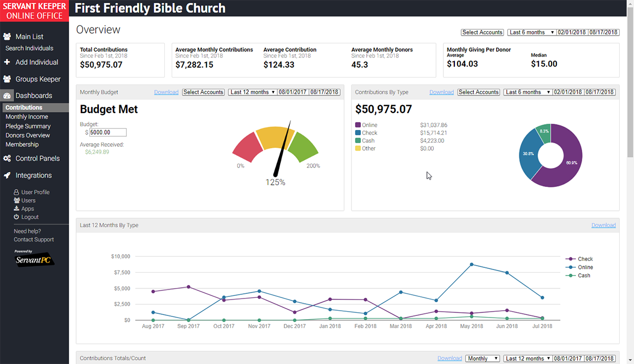Download the Contributions By Type report
634x364 pixels.
[441, 92]
